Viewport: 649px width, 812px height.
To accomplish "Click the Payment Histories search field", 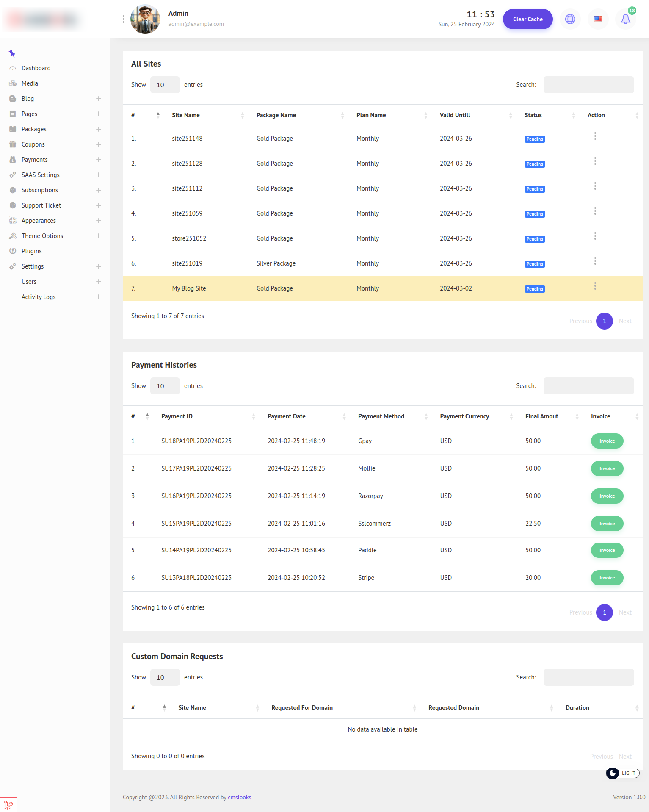I will (588, 386).
